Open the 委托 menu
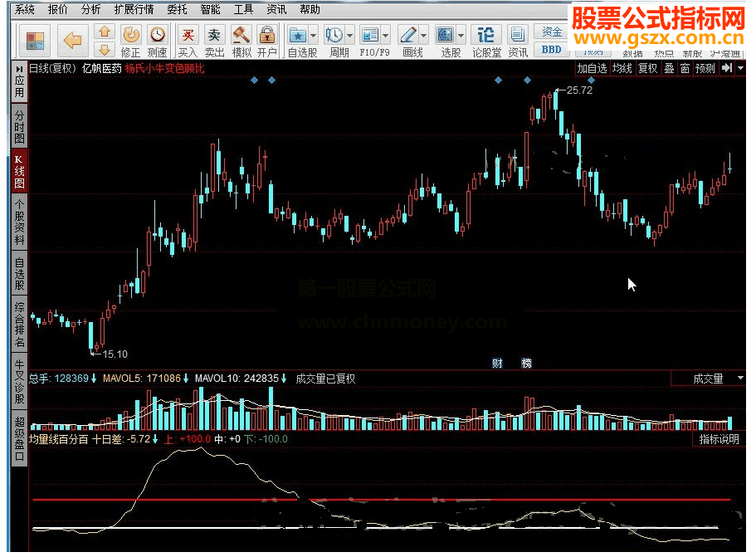Screen dimensions: 756x557 (x=177, y=9)
